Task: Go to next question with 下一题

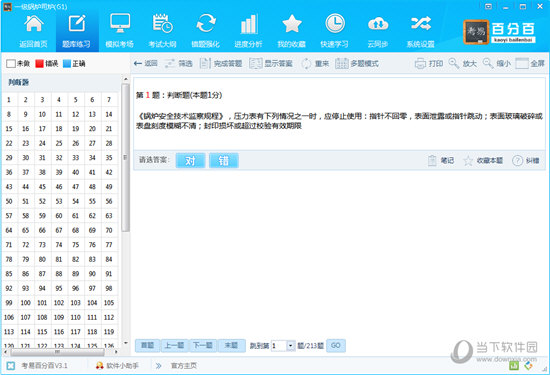Action: (203, 346)
